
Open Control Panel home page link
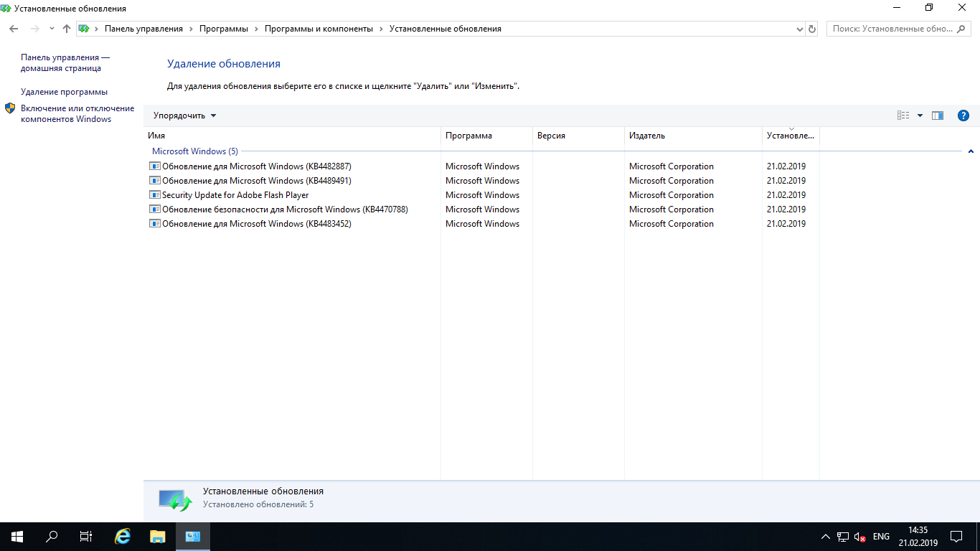pyautogui.click(x=65, y=62)
